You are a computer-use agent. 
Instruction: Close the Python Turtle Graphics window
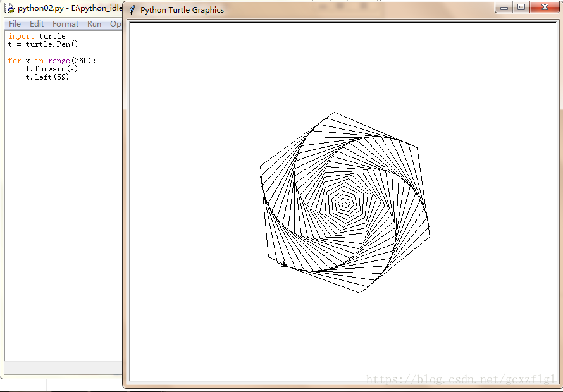[544, 8]
